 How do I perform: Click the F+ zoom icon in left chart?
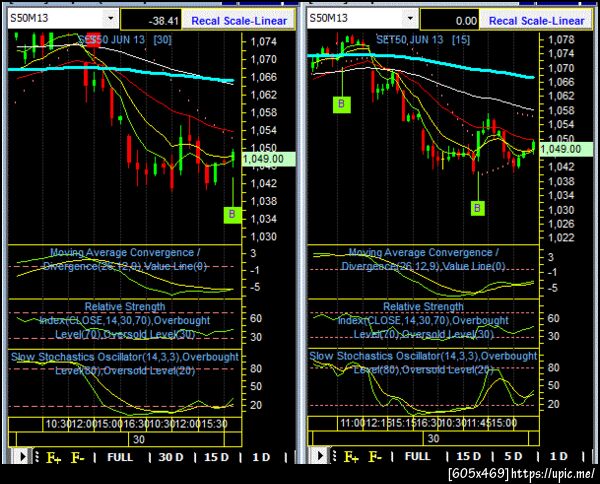53,457
